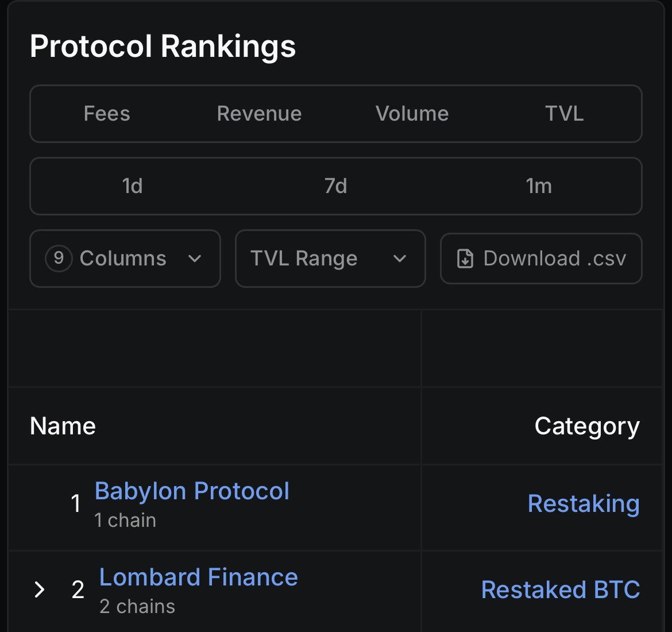Sort by the Name column header
This screenshot has height=632, width=672.
click(x=63, y=426)
